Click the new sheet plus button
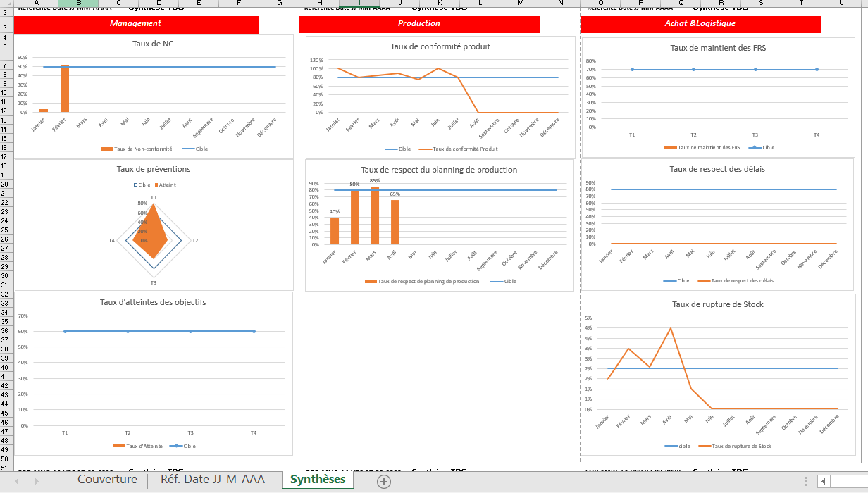Image resolution: width=868 pixels, height=493 pixels. point(383,481)
